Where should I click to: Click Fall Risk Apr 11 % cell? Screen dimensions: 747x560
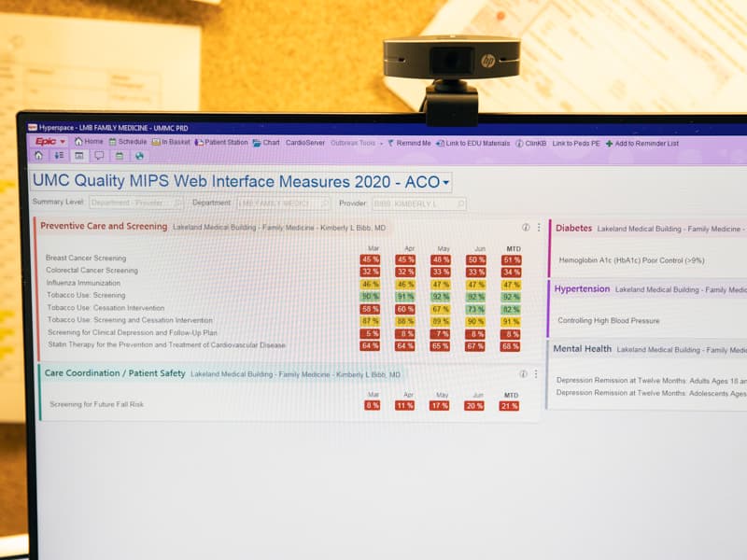point(404,406)
